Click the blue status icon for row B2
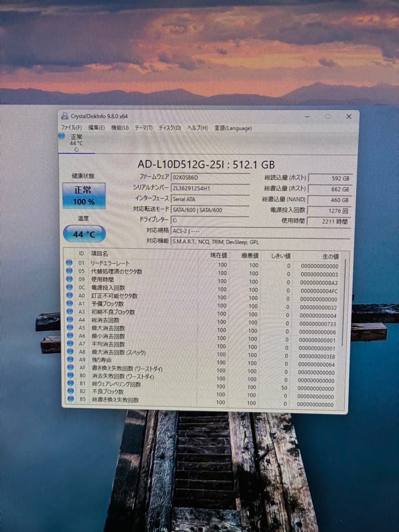This screenshot has width=399, height=532. click(x=70, y=391)
